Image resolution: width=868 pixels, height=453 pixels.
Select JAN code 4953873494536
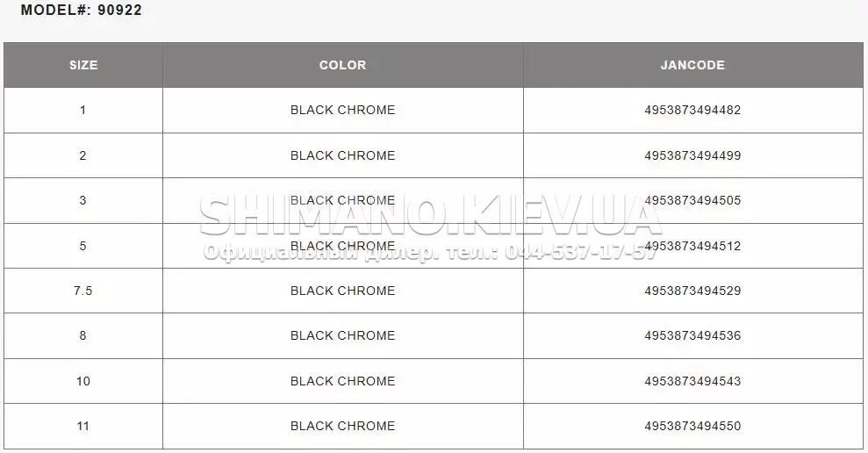click(692, 335)
